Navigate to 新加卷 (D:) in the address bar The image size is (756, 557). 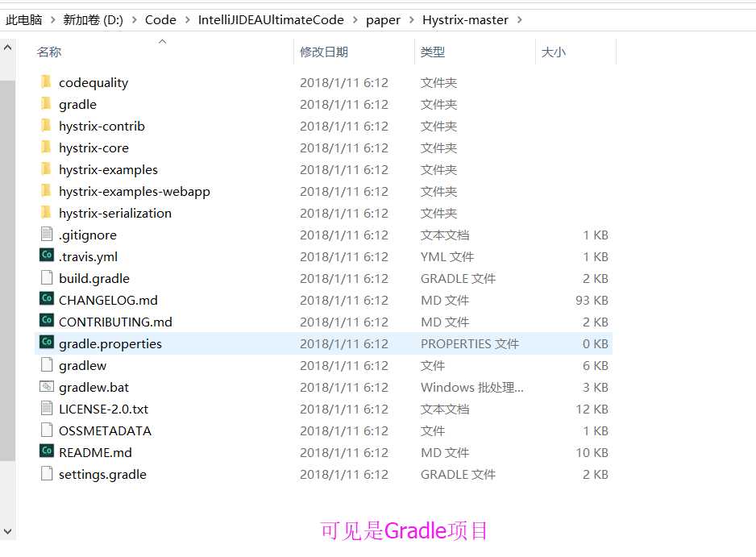(x=93, y=20)
